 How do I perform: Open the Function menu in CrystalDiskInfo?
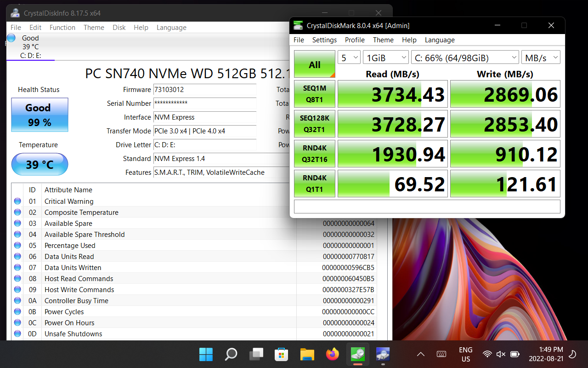click(x=62, y=27)
